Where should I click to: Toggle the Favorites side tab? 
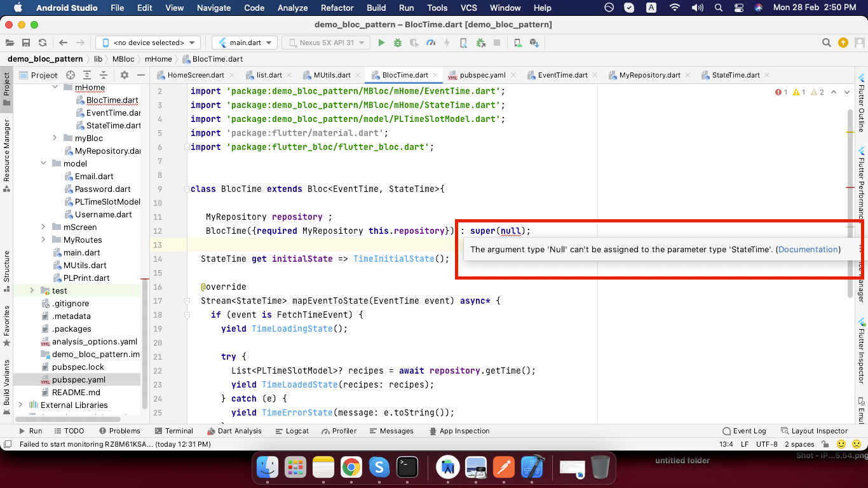tap(6, 326)
